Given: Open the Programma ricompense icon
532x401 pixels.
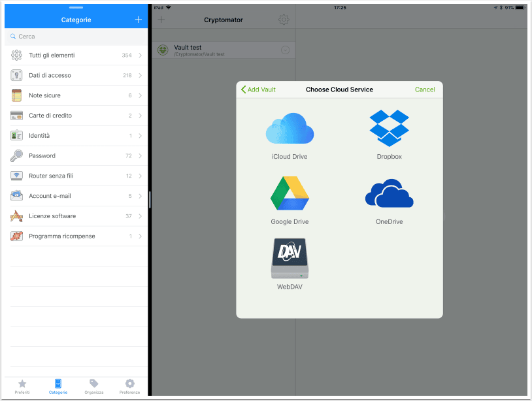Looking at the screenshot, I should [x=16, y=236].
